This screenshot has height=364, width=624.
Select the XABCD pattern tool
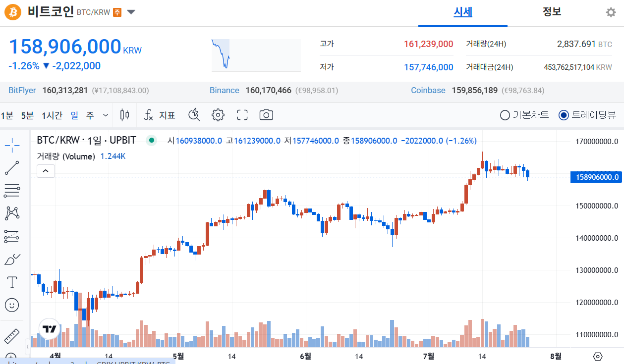point(12,213)
